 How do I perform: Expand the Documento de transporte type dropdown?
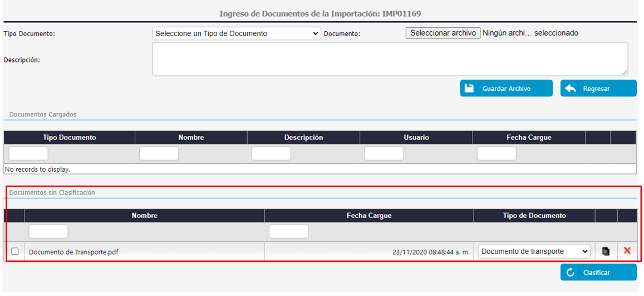(534, 251)
